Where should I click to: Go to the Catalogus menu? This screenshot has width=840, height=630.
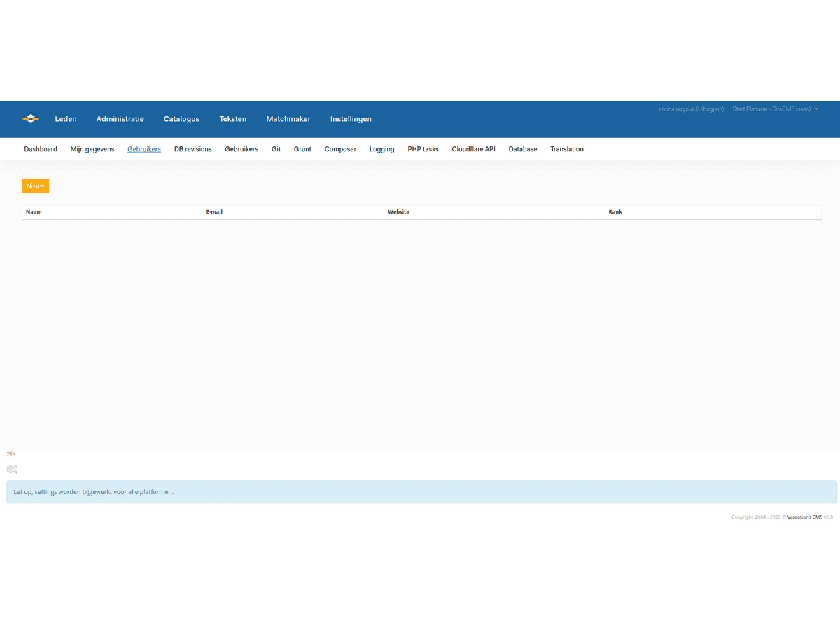tap(181, 119)
